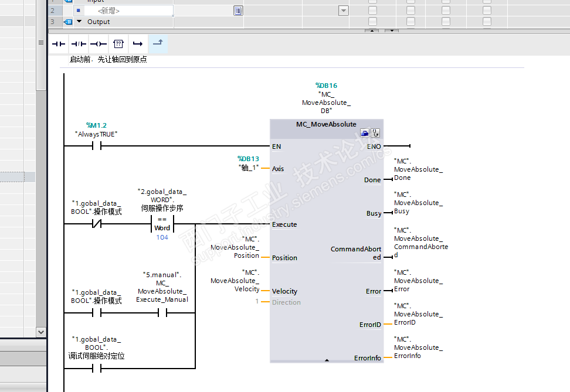
Task: Click the selection list icon in <新增> row
Action: click(238, 11)
